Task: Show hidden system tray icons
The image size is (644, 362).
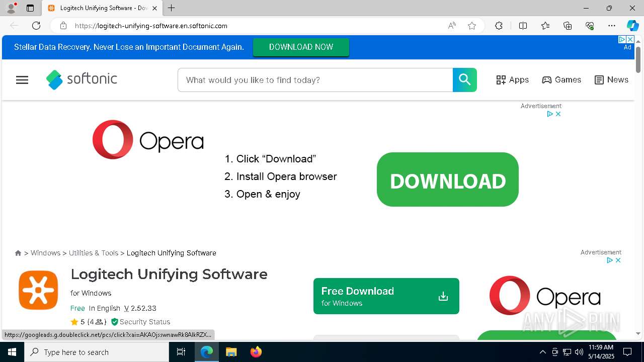Action: 542,352
